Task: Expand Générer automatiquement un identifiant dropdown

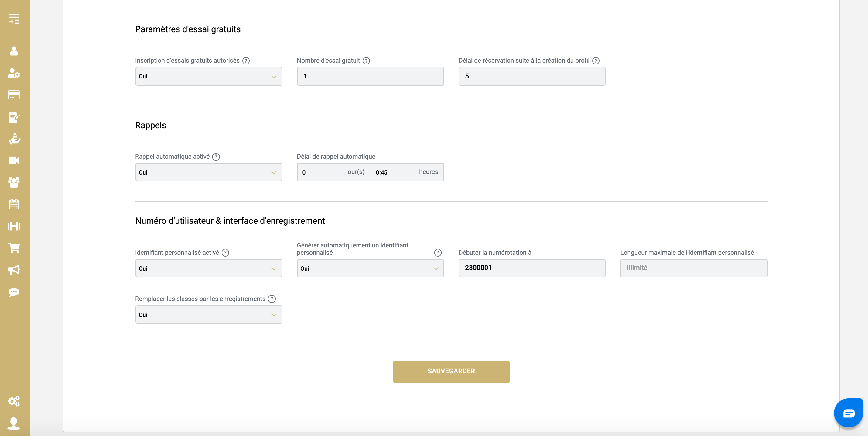Action: click(370, 268)
